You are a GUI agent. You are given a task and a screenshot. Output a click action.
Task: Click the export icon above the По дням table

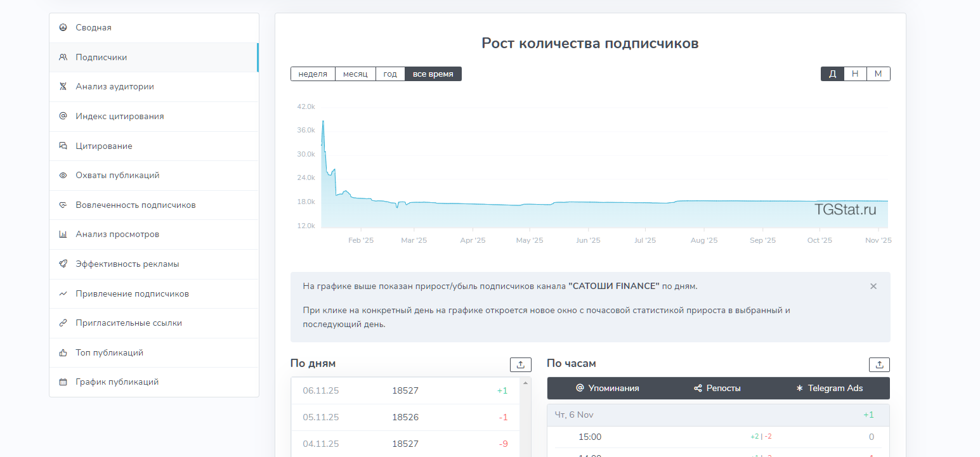[521, 364]
